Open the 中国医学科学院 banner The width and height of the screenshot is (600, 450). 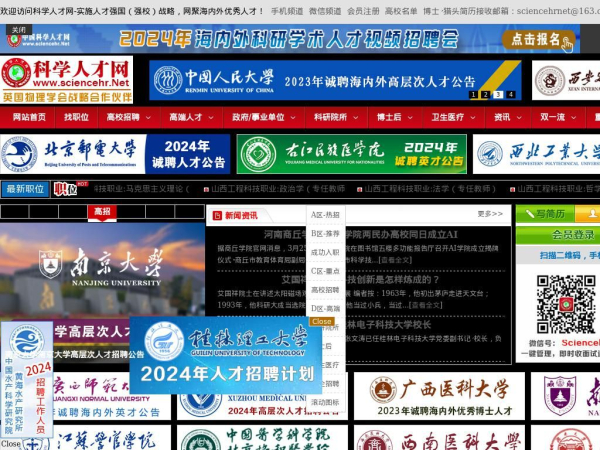click(x=262, y=437)
